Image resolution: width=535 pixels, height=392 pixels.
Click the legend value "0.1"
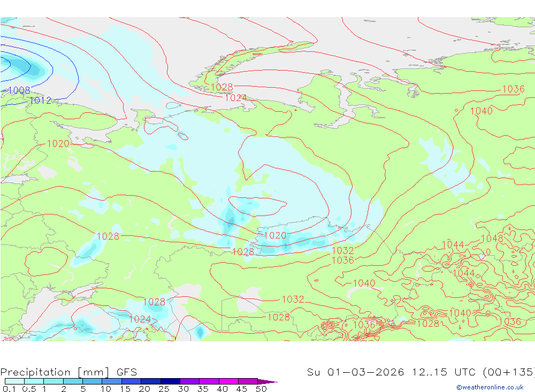tap(9, 389)
